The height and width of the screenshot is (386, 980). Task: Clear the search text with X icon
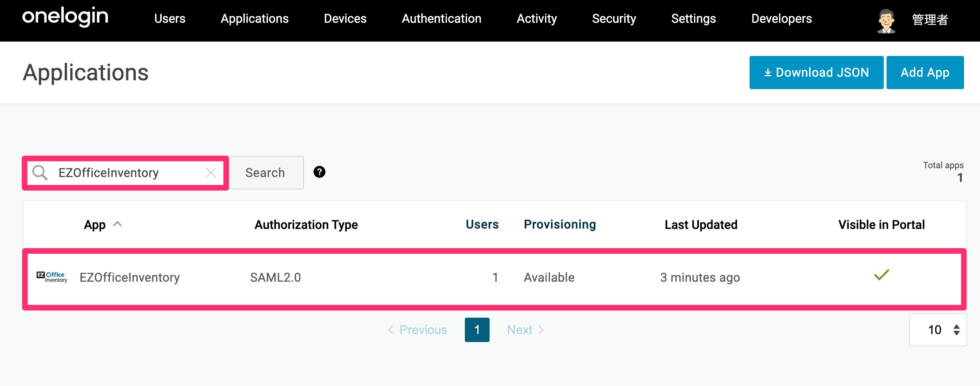pyautogui.click(x=211, y=173)
